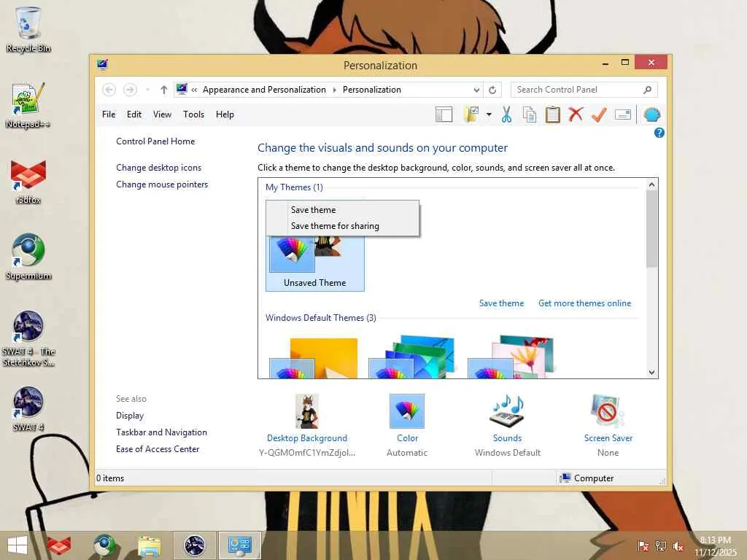Expand the Appearance and Personalization breadcrumb arrow
Screen dimensions: 747x560
point(334,90)
